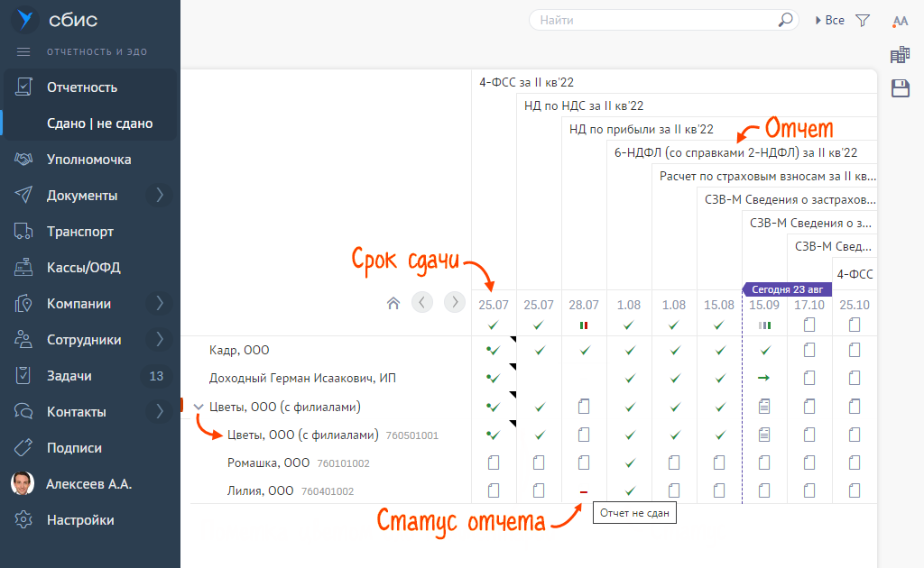
Task: Open the Все dropdown filter
Action: [x=829, y=20]
